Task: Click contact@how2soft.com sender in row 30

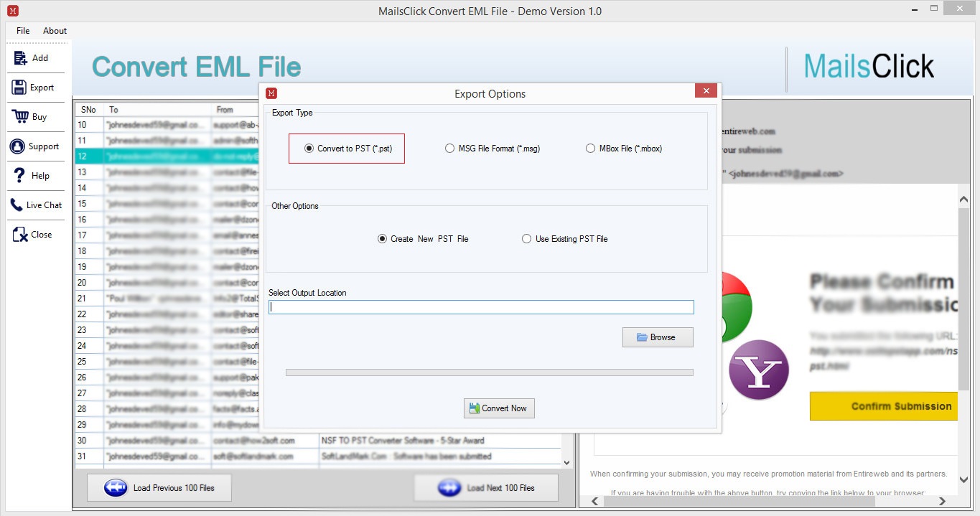Action: [x=256, y=441]
